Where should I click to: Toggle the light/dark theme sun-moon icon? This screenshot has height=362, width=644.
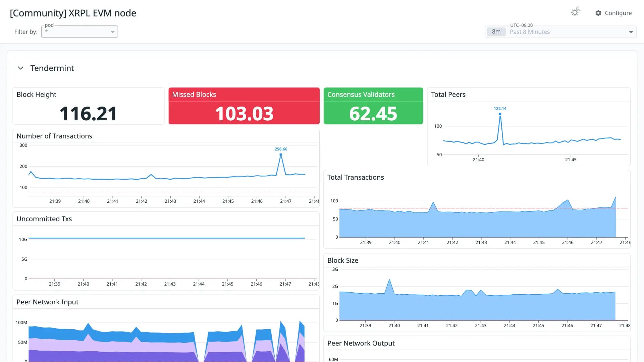[x=576, y=12]
